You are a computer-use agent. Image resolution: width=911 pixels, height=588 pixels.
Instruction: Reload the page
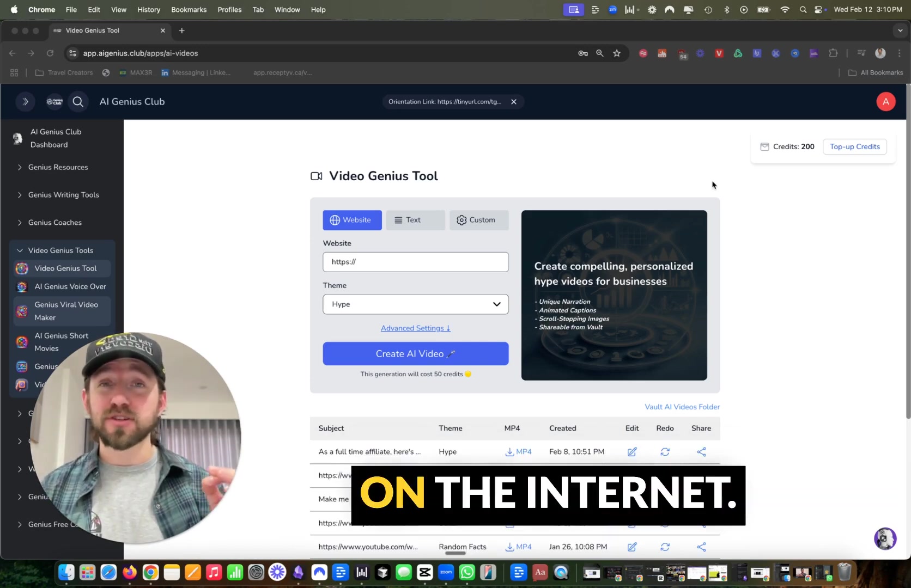tap(50, 53)
